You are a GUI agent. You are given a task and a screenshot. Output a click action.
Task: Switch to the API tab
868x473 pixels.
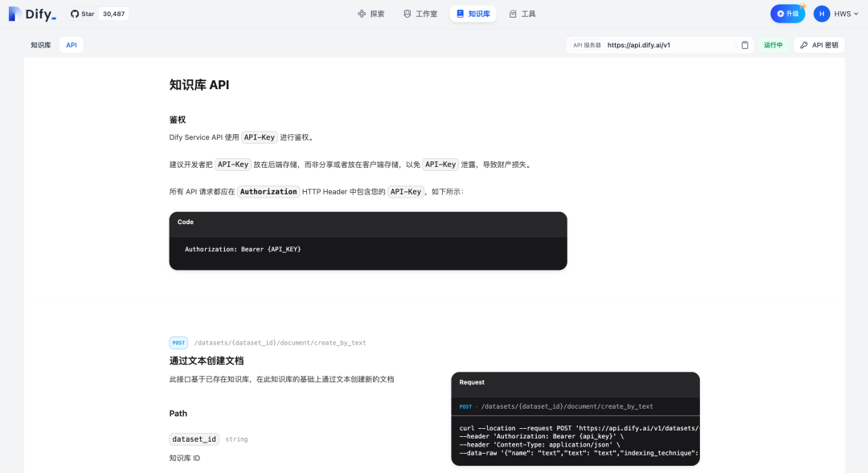pos(72,45)
